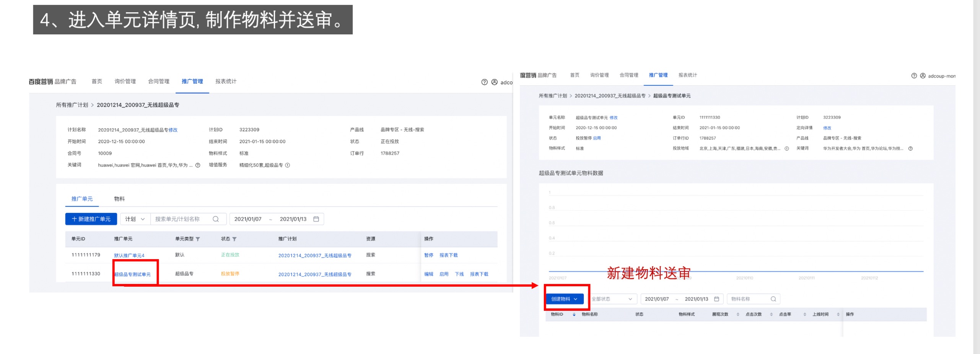Switch to the 物料 tab
980x354 pixels.
pos(119,199)
